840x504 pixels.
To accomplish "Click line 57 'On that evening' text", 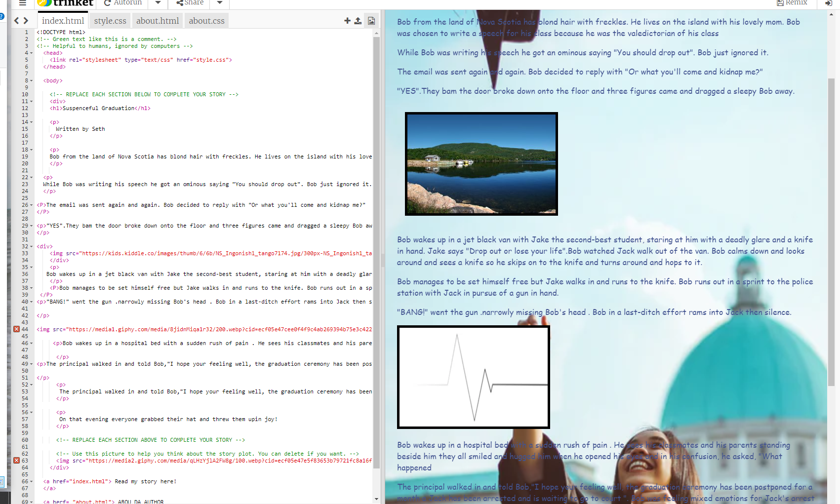I will point(168,419).
